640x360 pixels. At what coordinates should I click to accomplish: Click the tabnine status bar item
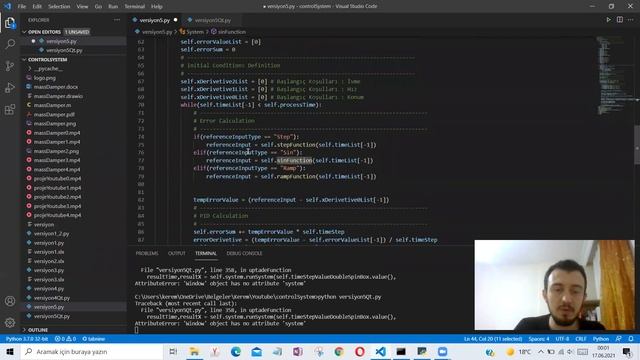[93, 339]
